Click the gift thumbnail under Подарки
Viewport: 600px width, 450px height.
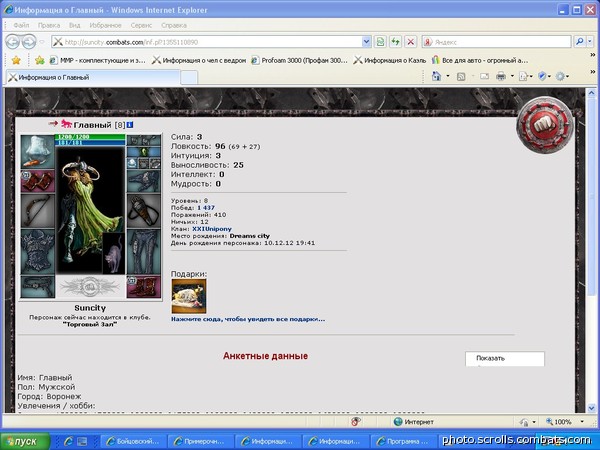pos(189,296)
